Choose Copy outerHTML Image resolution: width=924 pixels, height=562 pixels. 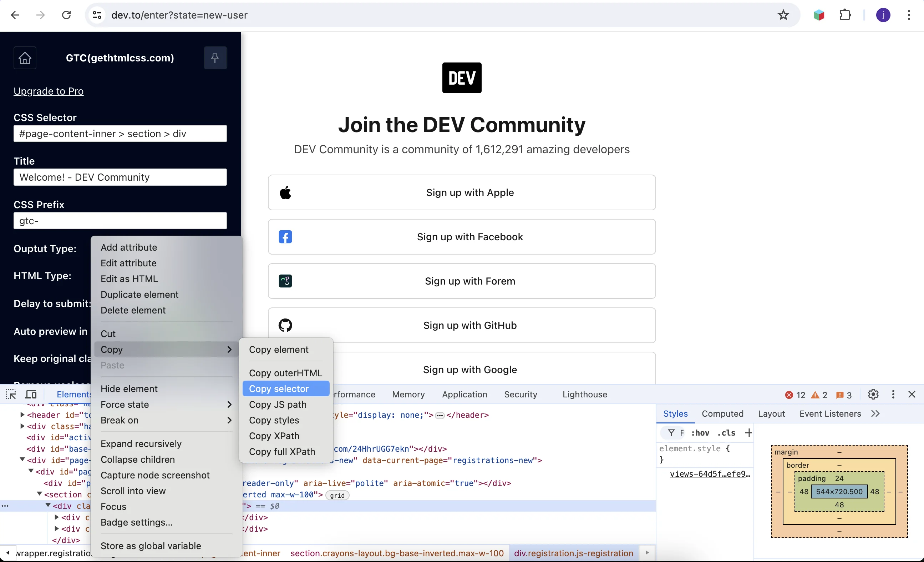coord(286,373)
